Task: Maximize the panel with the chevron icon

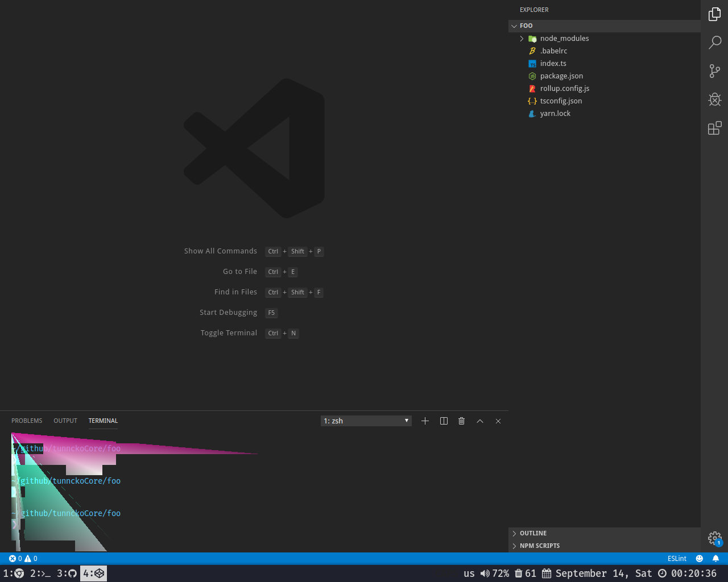Action: click(x=479, y=421)
